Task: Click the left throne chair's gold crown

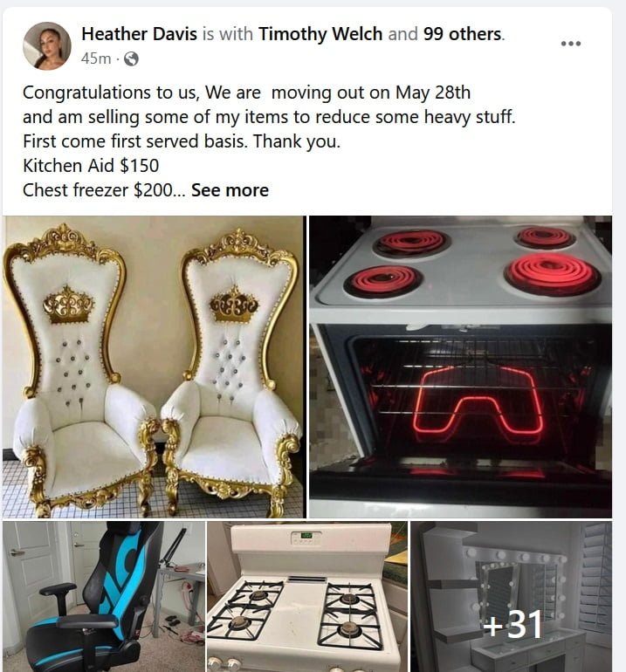Action: (68, 305)
